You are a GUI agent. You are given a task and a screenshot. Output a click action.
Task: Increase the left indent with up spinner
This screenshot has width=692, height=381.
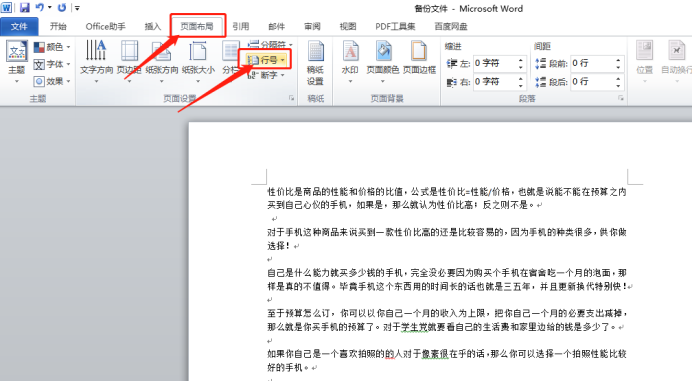pos(521,60)
